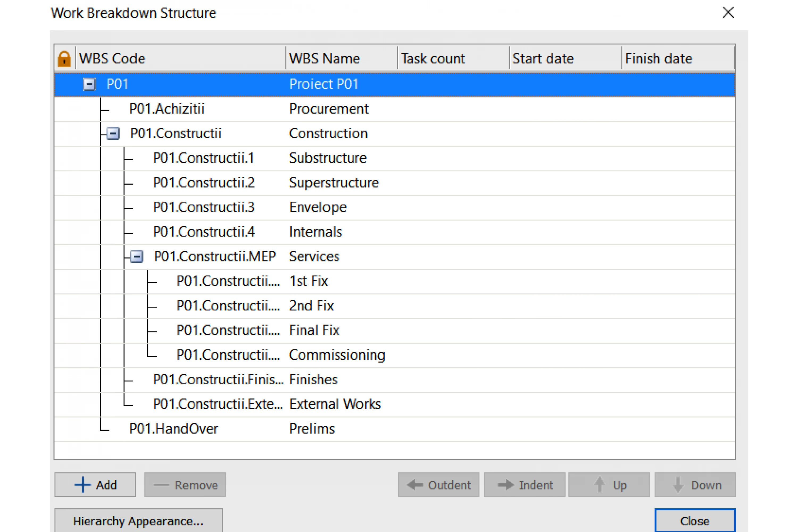Screen dimensions: 798x532
Task: Sort by Finish date column header
Action: 679,58
